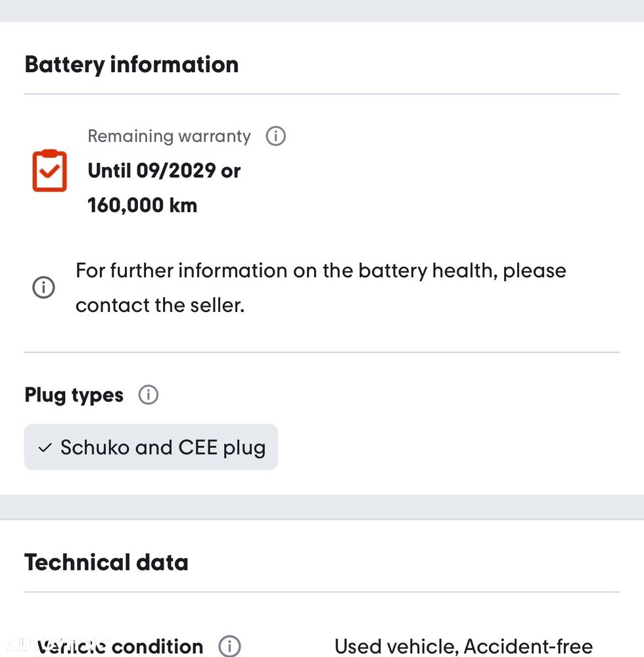Screen dimensions: 644x657
Task: Open the Plug types info tooltip
Action: [x=149, y=395]
